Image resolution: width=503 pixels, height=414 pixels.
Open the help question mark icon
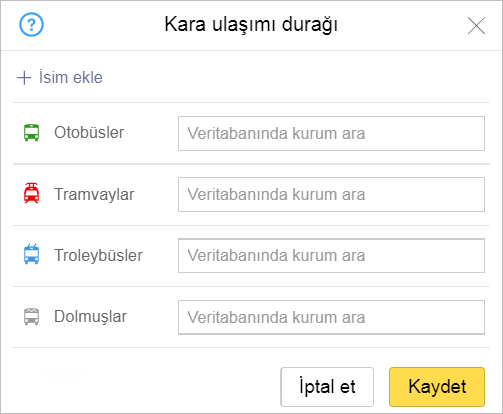31,24
